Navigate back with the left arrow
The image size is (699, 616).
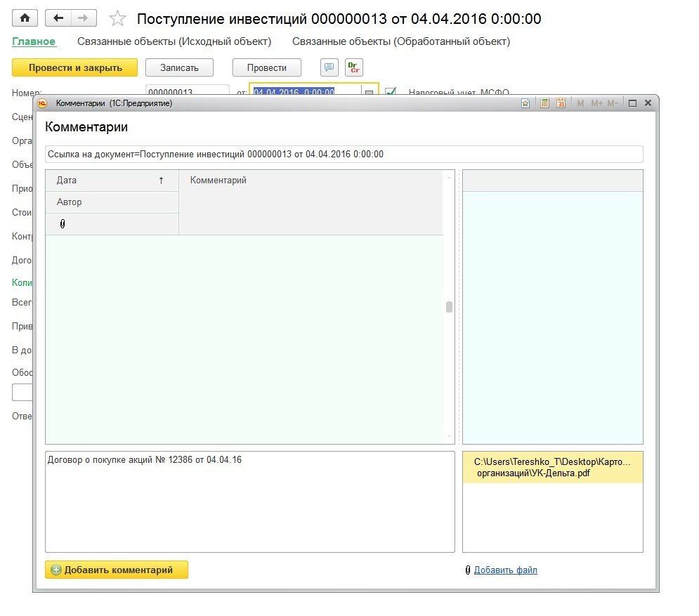[58, 18]
